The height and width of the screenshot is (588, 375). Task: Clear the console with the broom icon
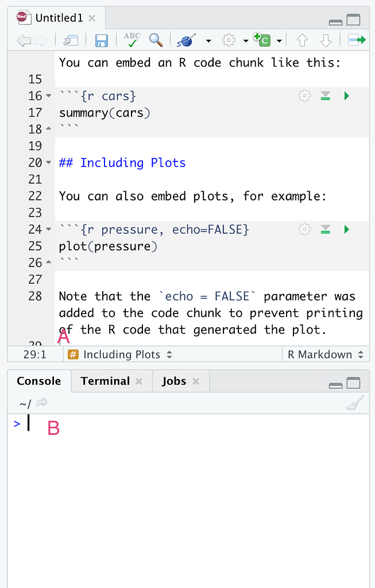pyautogui.click(x=355, y=403)
